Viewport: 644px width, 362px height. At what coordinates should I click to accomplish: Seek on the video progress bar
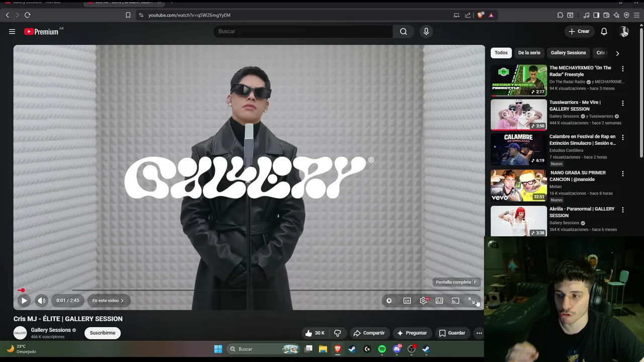click(249, 290)
